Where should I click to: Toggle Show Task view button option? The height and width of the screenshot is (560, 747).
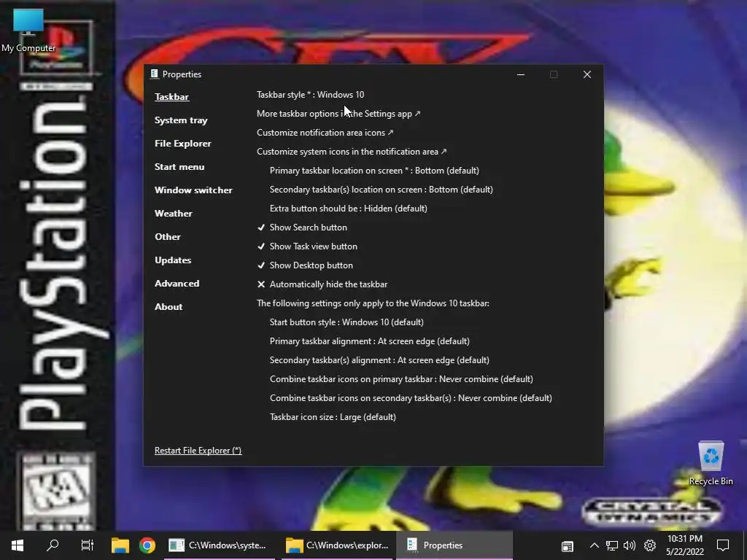pos(307,246)
